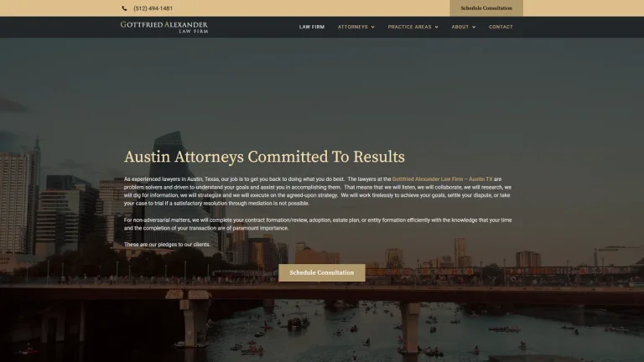This screenshot has width=644, height=362.
Task: Open the Attorneys menu
Action: [x=353, y=27]
